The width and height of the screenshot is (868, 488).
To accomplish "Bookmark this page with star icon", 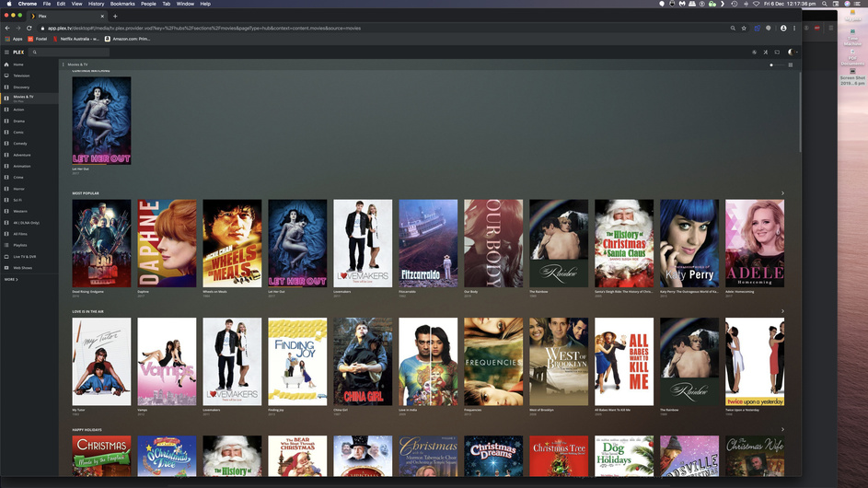I will (x=744, y=28).
